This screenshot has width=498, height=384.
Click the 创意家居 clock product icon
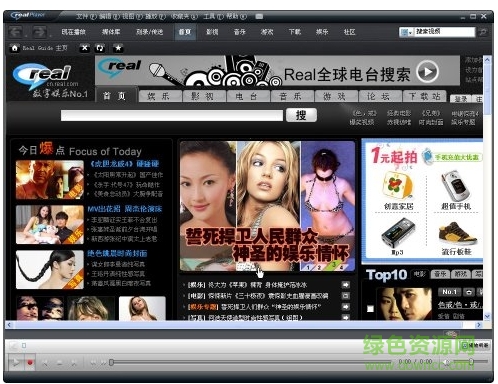[x=398, y=186]
